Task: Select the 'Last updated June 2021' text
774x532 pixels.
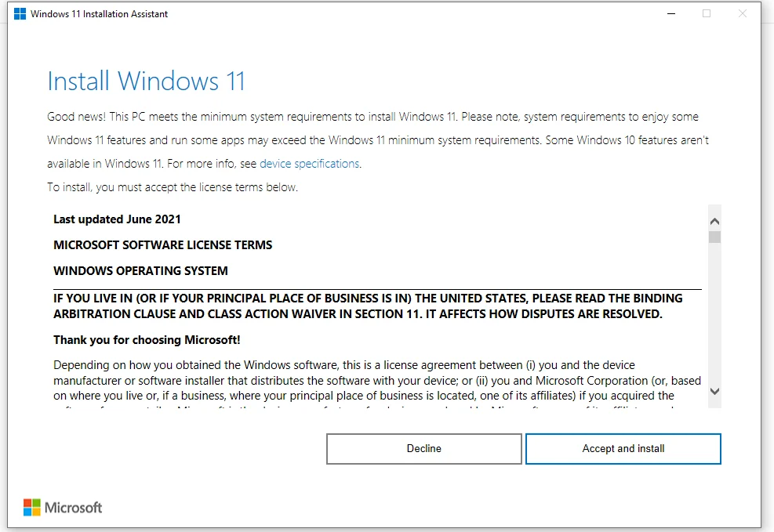Action: [x=117, y=219]
